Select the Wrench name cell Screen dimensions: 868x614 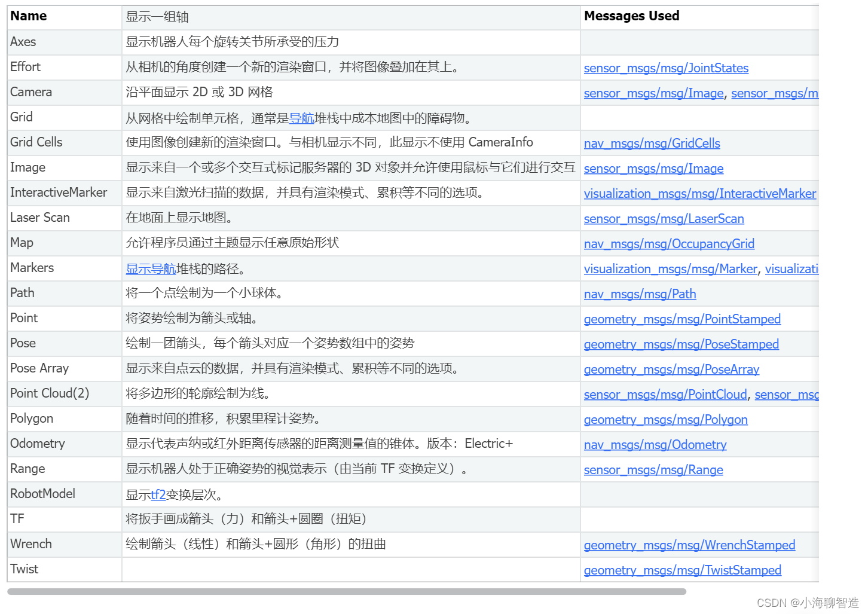(65, 545)
